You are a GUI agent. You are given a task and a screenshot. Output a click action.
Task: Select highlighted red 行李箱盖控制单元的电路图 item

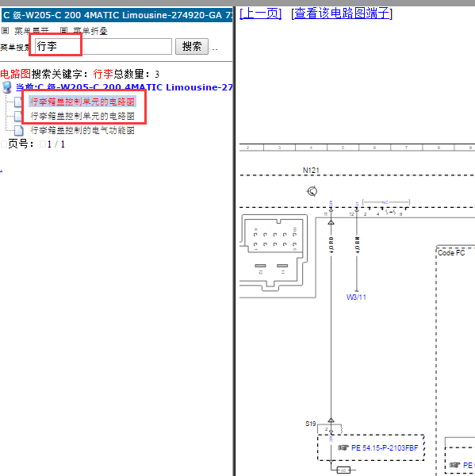[82, 102]
